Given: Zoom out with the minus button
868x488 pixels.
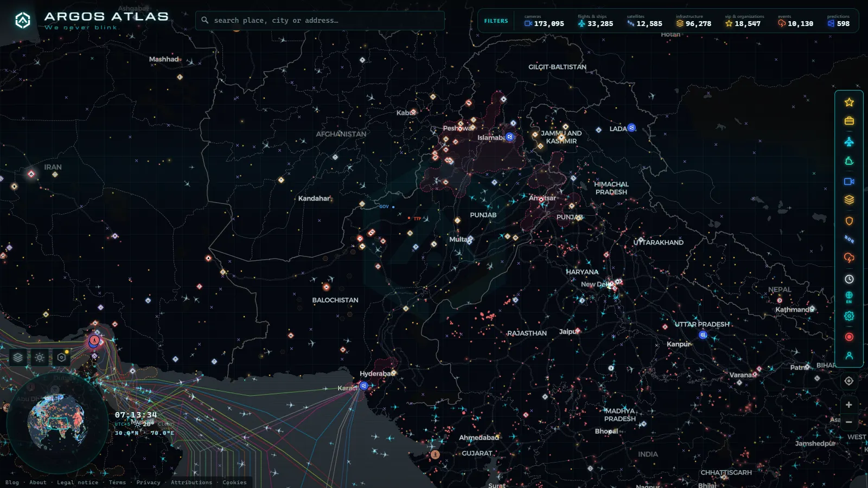Looking at the screenshot, I should pyautogui.click(x=849, y=422).
